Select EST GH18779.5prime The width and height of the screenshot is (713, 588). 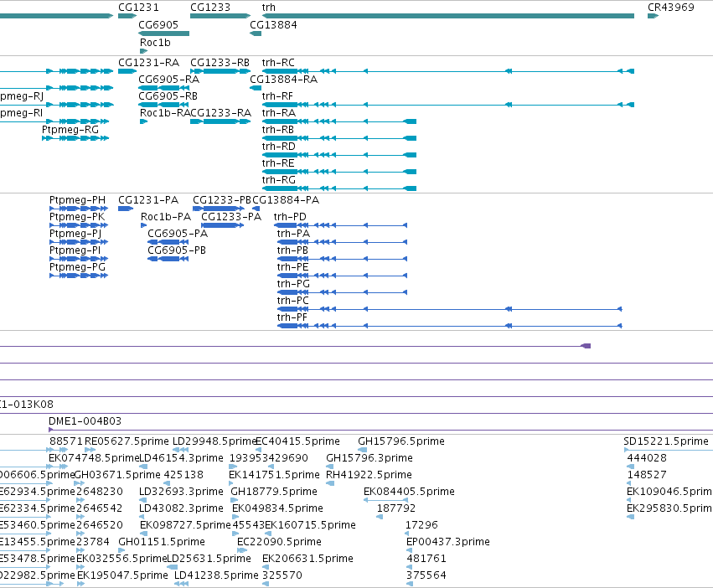pos(274,492)
